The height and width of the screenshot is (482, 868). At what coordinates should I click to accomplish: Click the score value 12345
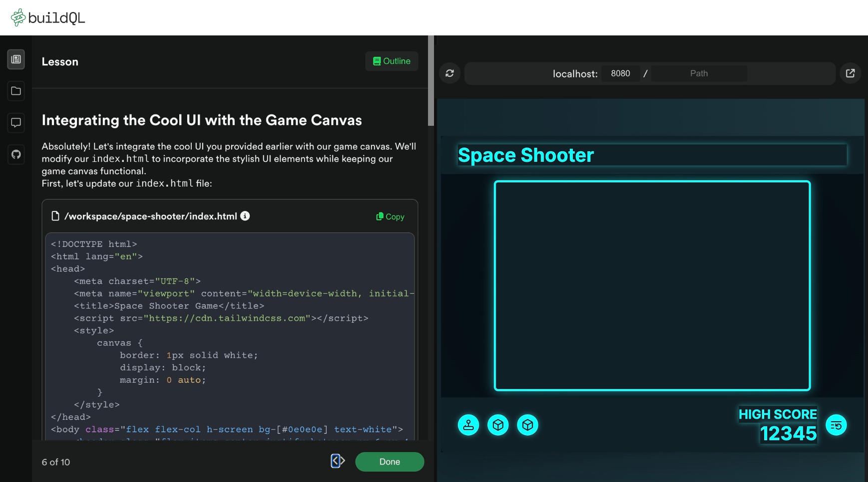pyautogui.click(x=788, y=434)
